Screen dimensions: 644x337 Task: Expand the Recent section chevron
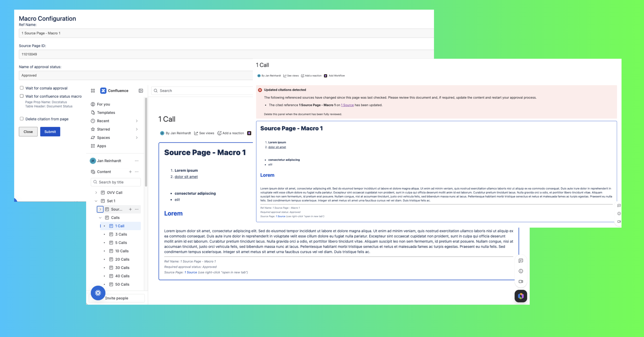click(137, 121)
